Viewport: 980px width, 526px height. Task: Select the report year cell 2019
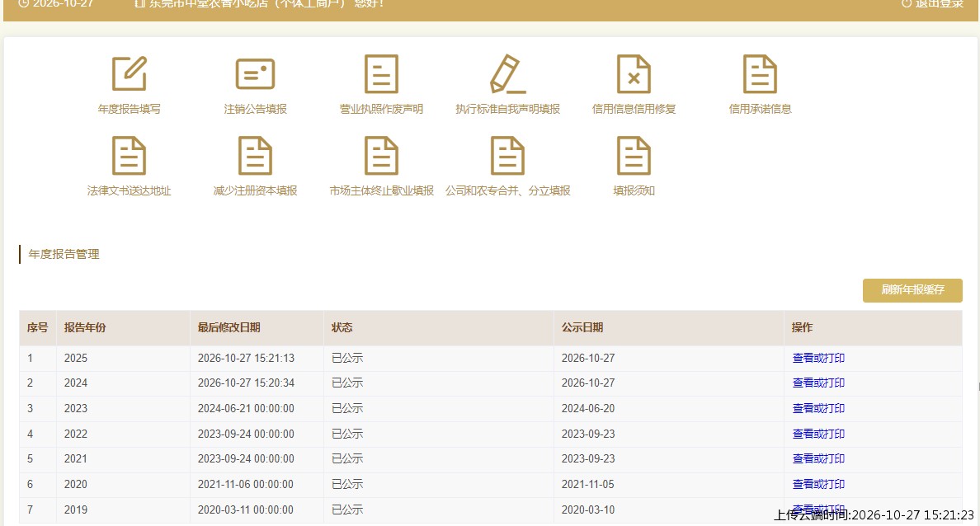point(76,510)
